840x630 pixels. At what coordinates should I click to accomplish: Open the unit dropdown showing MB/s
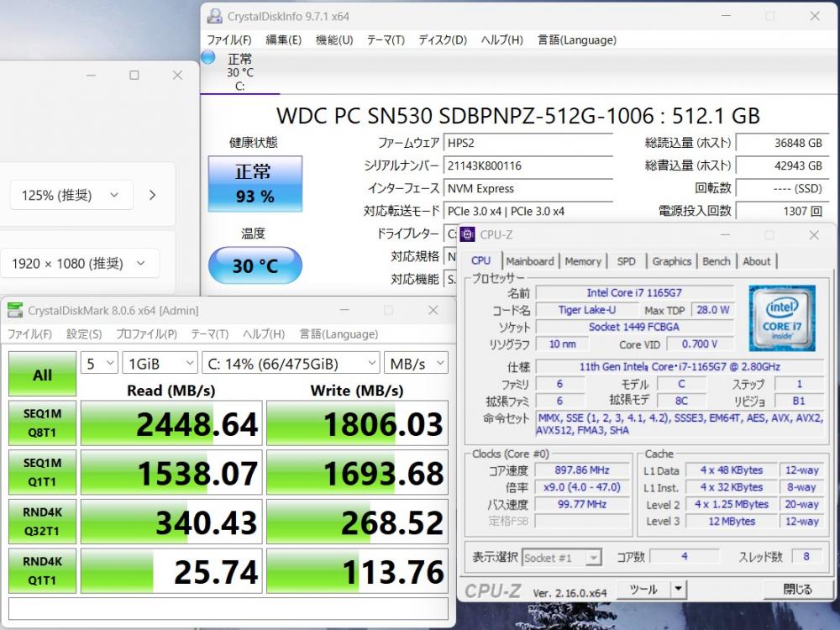click(417, 364)
